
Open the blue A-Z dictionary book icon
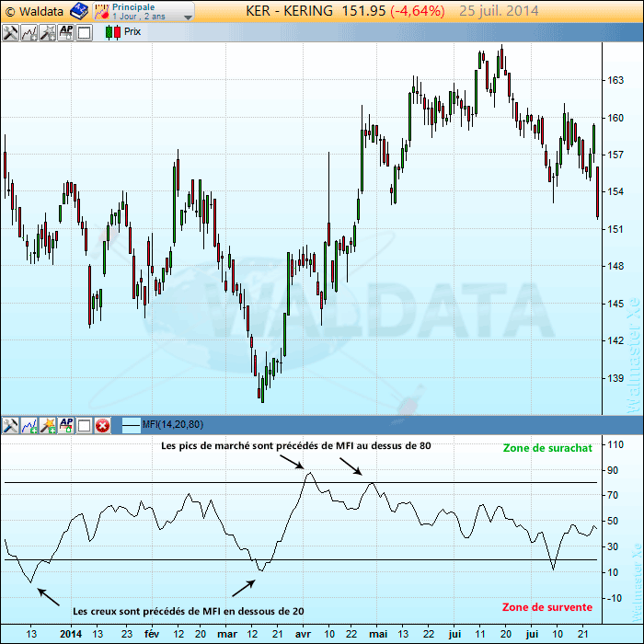78,11
